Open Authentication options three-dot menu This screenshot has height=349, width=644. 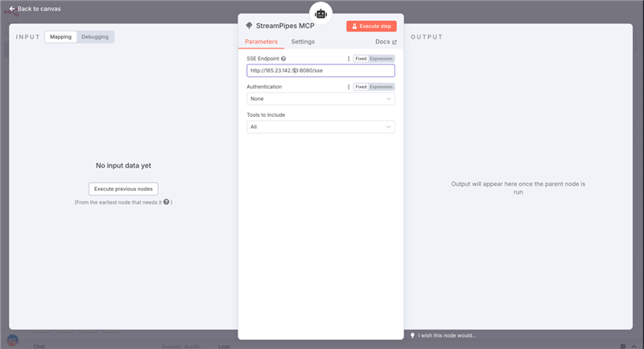click(349, 86)
